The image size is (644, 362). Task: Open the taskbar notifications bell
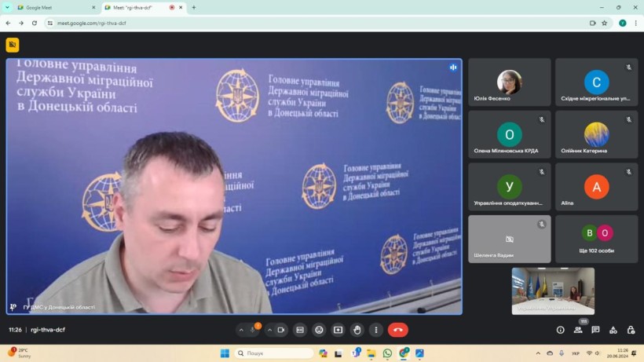[x=634, y=353]
